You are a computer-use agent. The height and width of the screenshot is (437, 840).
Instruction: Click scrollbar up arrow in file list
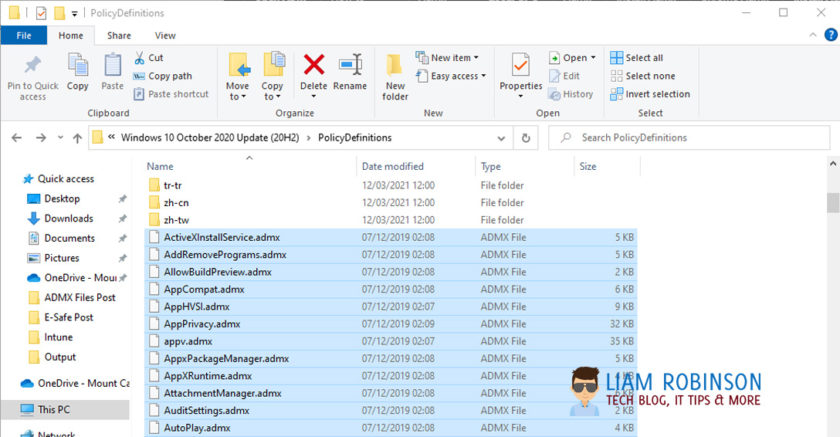click(833, 164)
